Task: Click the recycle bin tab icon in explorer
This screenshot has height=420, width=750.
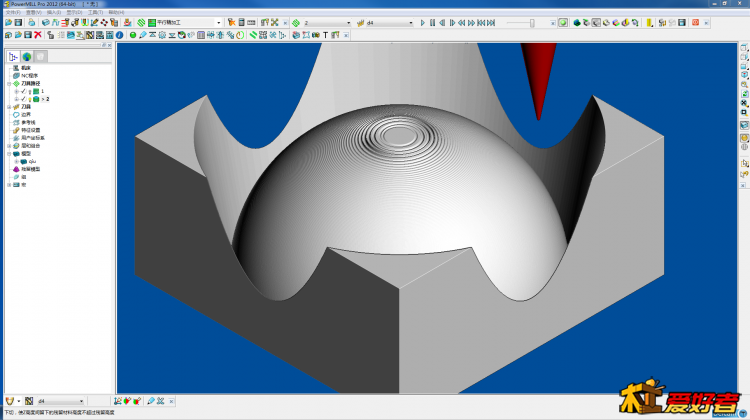Action: click(x=41, y=56)
